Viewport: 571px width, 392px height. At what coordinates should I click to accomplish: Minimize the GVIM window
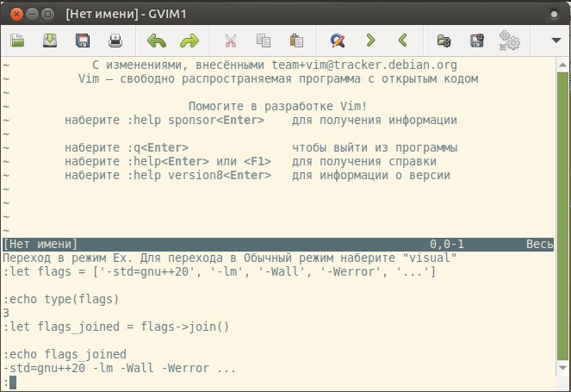tap(32, 14)
